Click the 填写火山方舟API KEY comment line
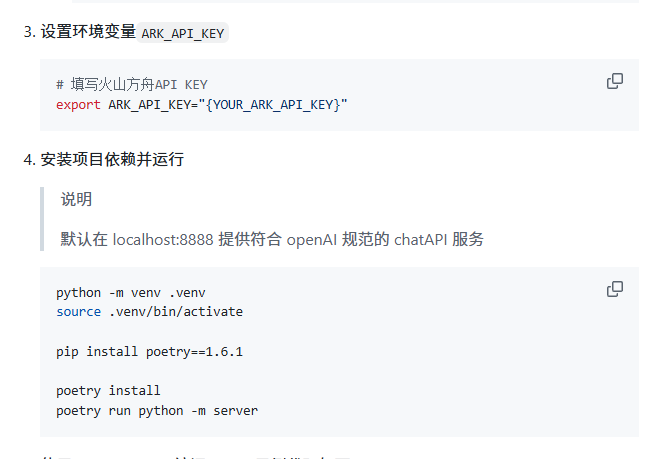Image resolution: width=661 pixels, height=459 pixels. click(x=132, y=85)
